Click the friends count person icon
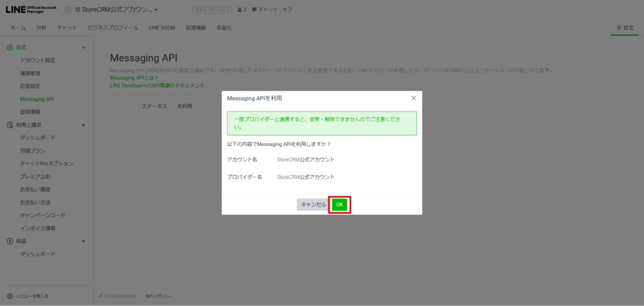This screenshot has width=644, height=306. (x=240, y=10)
